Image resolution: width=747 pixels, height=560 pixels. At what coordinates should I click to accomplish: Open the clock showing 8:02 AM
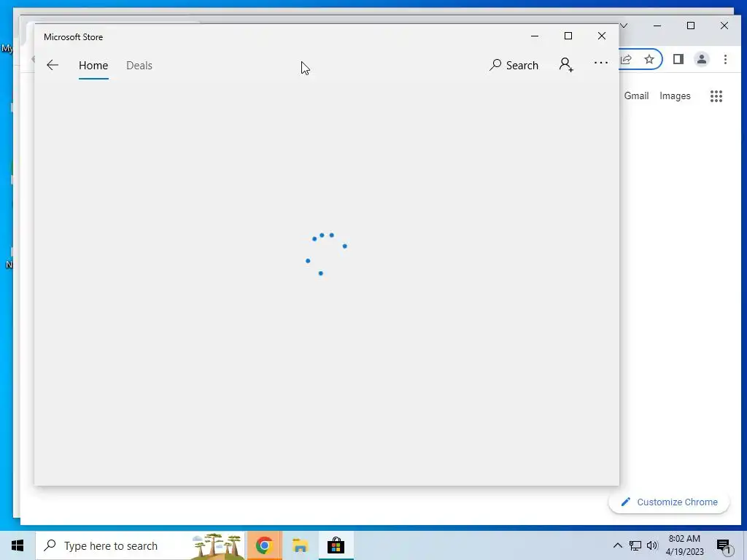[x=684, y=545]
